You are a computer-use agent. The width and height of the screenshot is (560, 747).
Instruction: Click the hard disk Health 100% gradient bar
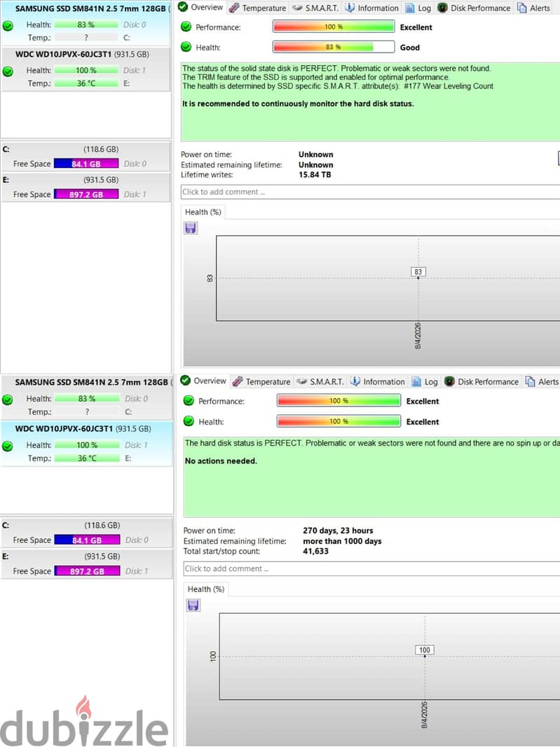click(339, 421)
